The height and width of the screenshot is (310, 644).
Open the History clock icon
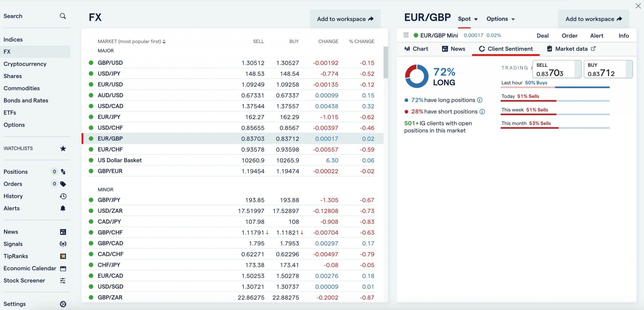coord(63,196)
